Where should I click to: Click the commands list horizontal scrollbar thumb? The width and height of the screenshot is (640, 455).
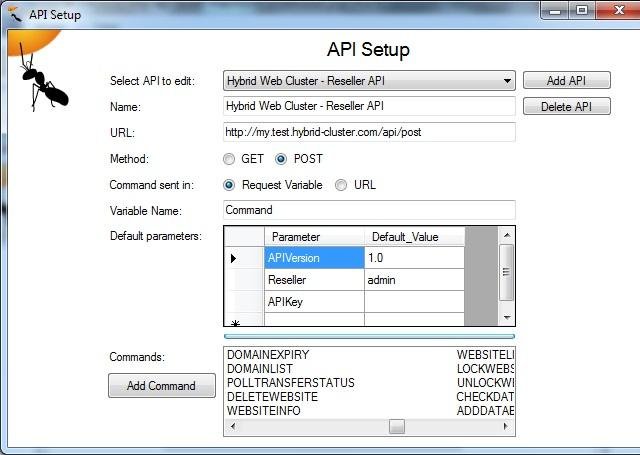397,426
